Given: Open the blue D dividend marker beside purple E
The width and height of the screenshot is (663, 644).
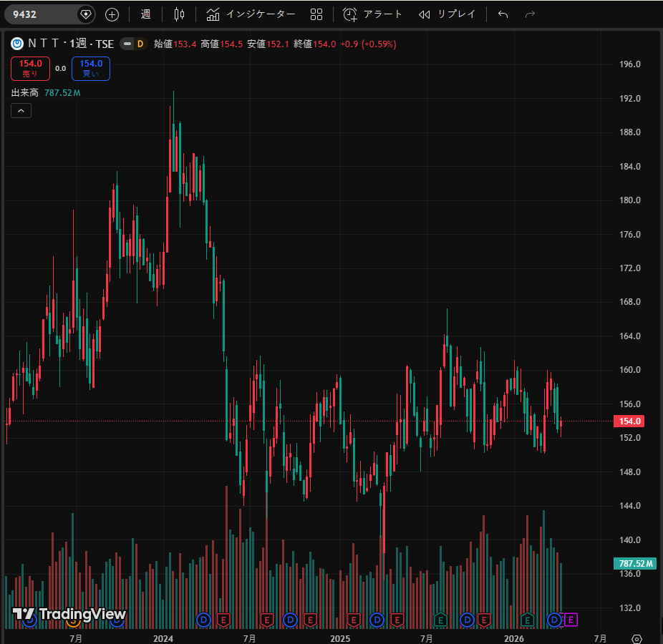Looking at the screenshot, I should [554, 620].
